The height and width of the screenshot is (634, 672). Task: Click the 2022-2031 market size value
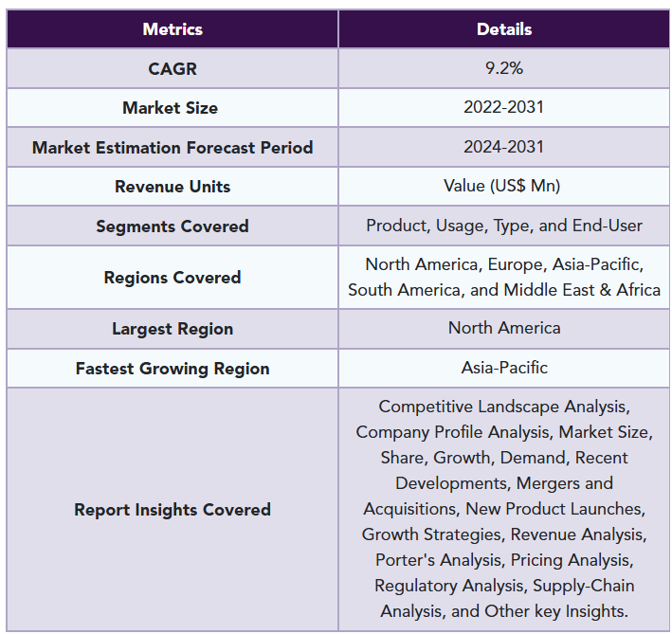click(504, 107)
